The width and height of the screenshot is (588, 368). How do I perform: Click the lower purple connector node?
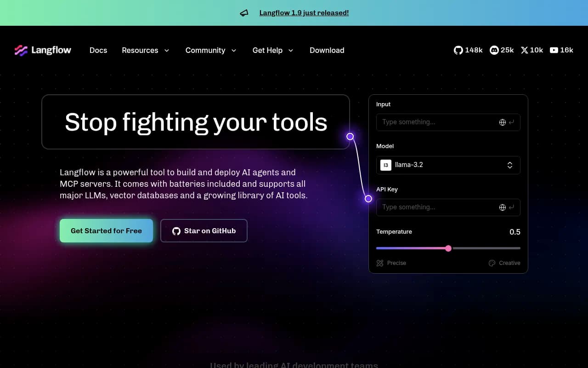[x=368, y=199]
